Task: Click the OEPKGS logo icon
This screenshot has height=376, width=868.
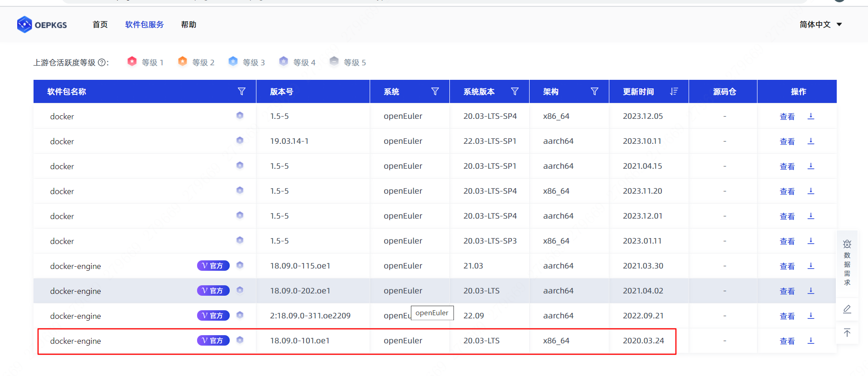Action: (24, 24)
